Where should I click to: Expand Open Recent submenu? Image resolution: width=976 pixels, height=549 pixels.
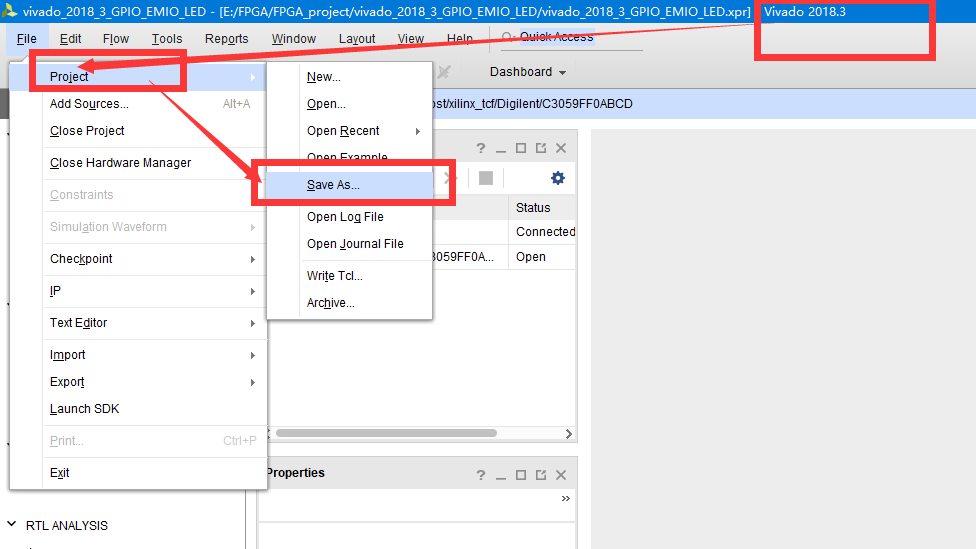coord(349,131)
